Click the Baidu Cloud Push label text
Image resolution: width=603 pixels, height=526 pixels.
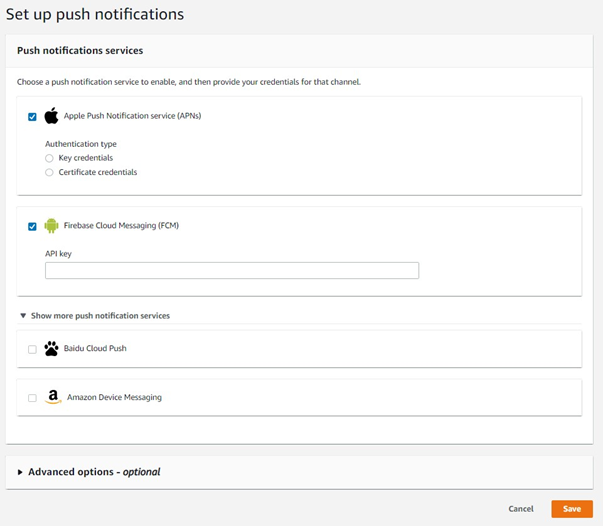click(95, 349)
